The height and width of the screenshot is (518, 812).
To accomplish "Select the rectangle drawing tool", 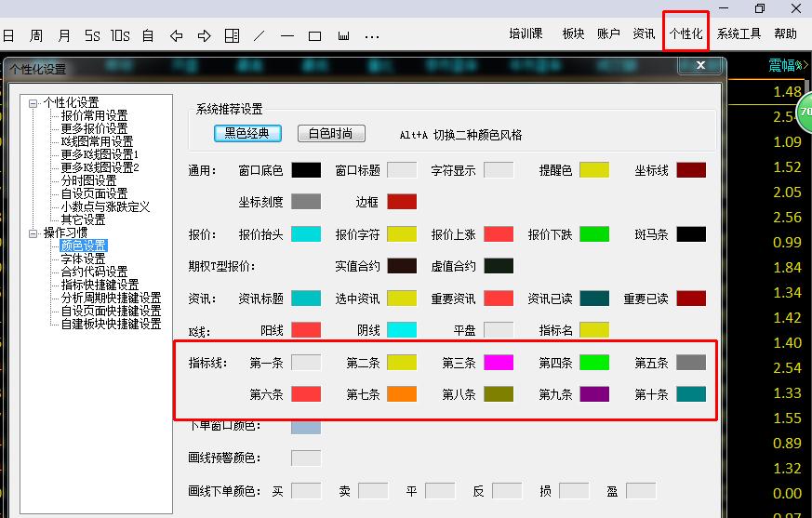I will point(315,36).
